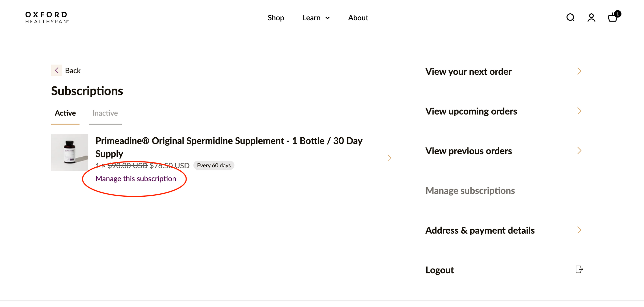Select the Active subscriptions tab
Image resolution: width=644 pixels, height=307 pixels.
pyautogui.click(x=65, y=113)
